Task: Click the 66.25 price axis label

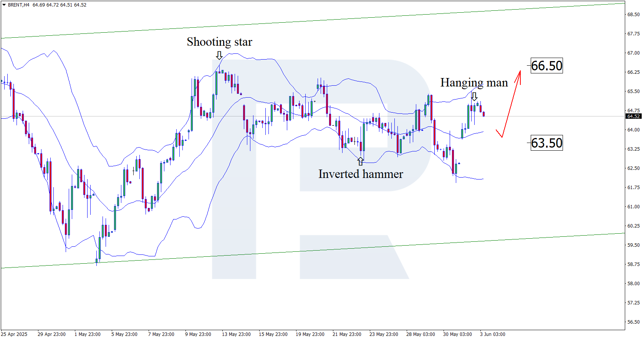Action: click(633, 72)
